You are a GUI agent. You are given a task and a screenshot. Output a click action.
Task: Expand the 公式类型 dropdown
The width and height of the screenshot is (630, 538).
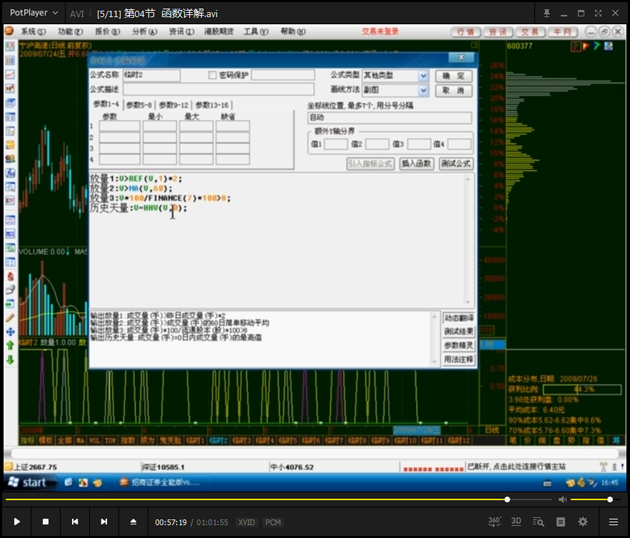[423, 76]
